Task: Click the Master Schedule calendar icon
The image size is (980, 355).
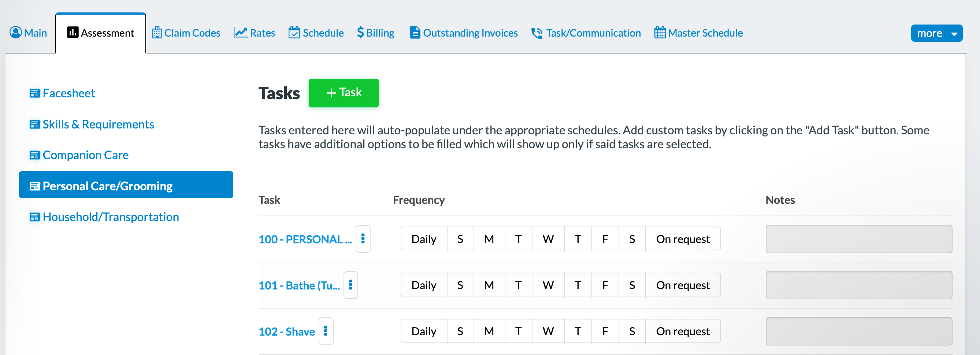Action: pyautogui.click(x=660, y=33)
